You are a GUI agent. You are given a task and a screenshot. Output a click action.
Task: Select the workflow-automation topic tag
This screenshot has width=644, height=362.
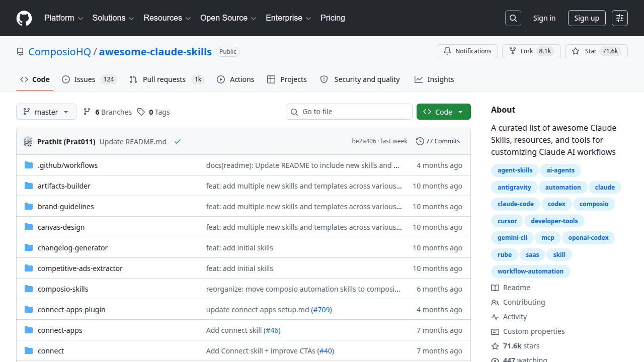click(x=530, y=271)
